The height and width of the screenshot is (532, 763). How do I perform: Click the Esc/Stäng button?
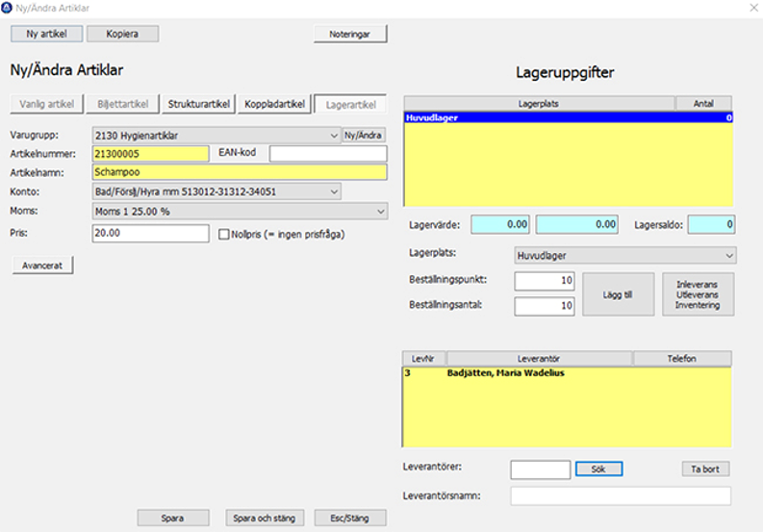[350, 518]
